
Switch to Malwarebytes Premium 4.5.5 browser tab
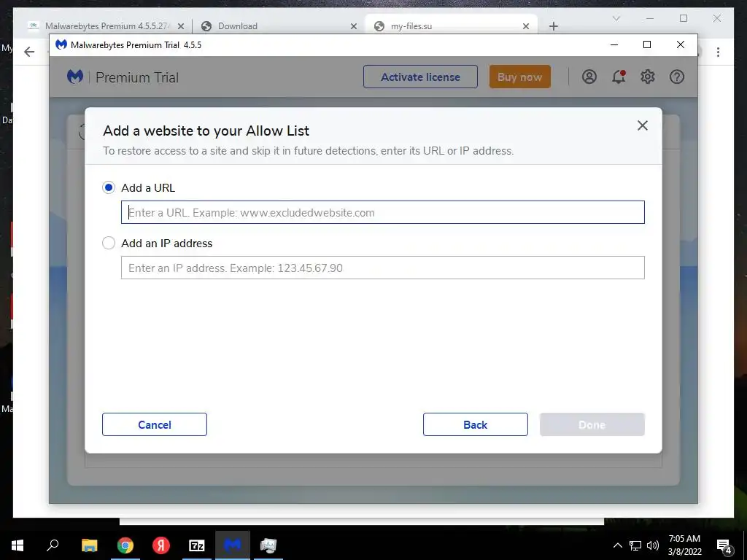click(107, 26)
